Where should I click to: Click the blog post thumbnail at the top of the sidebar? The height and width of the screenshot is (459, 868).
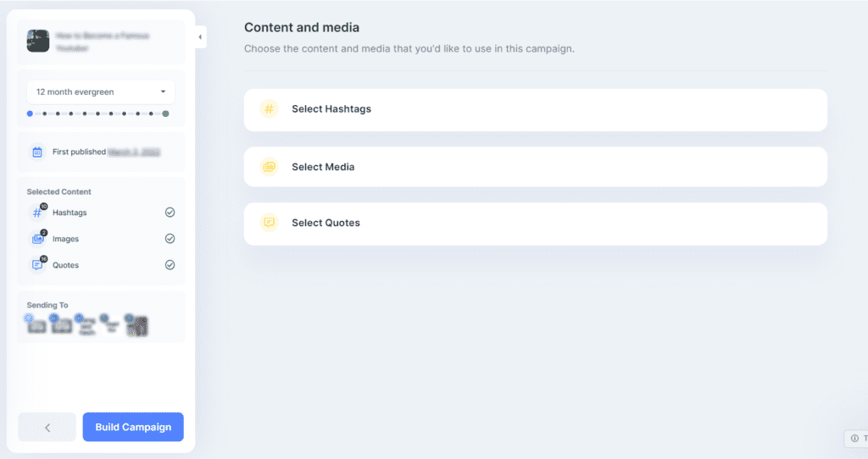(x=38, y=41)
